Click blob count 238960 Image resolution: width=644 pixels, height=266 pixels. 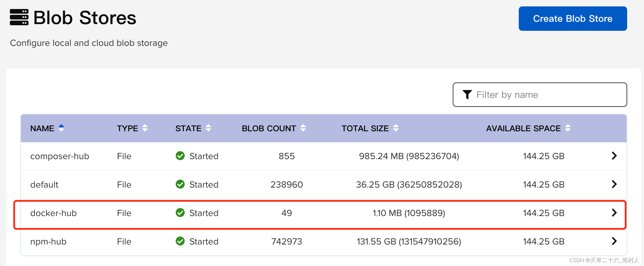(287, 185)
